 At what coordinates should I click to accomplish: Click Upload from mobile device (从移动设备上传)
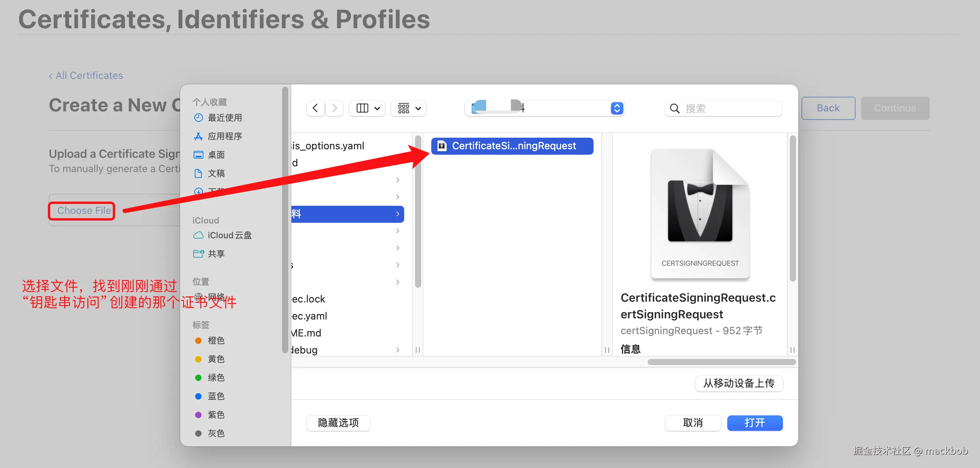click(739, 383)
